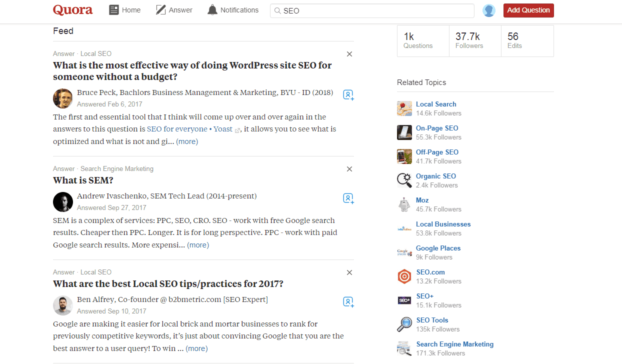Viewport: 622px width, 364px height.
Task: Click the Moz robot topic icon
Action: [x=404, y=204]
